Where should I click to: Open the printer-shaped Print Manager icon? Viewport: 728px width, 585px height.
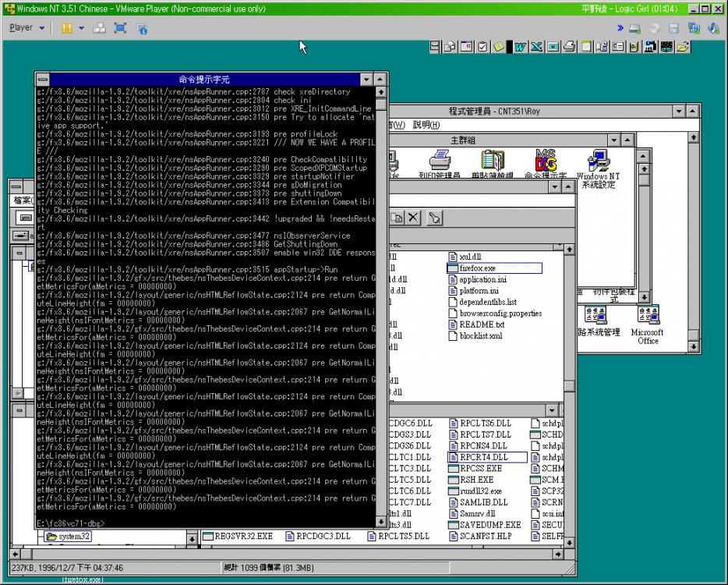(x=440, y=162)
